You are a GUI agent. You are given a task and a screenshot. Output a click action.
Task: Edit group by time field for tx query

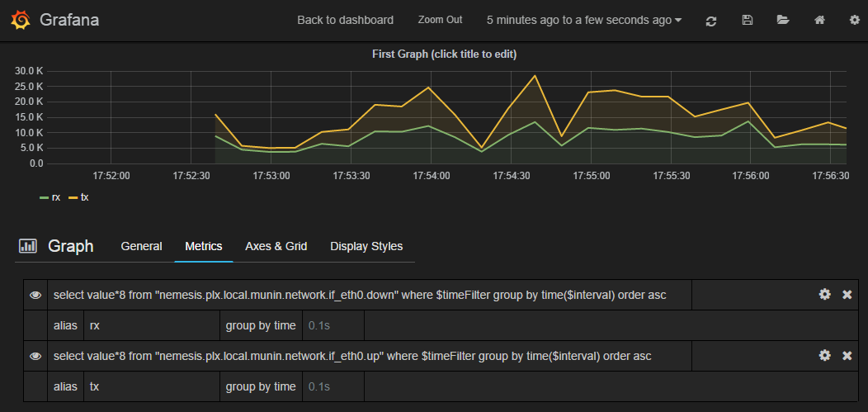coord(333,386)
